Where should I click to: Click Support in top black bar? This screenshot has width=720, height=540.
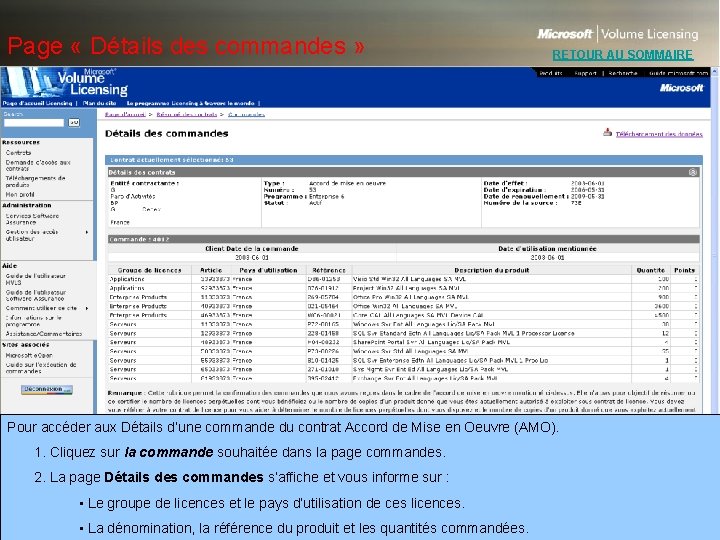[585, 73]
